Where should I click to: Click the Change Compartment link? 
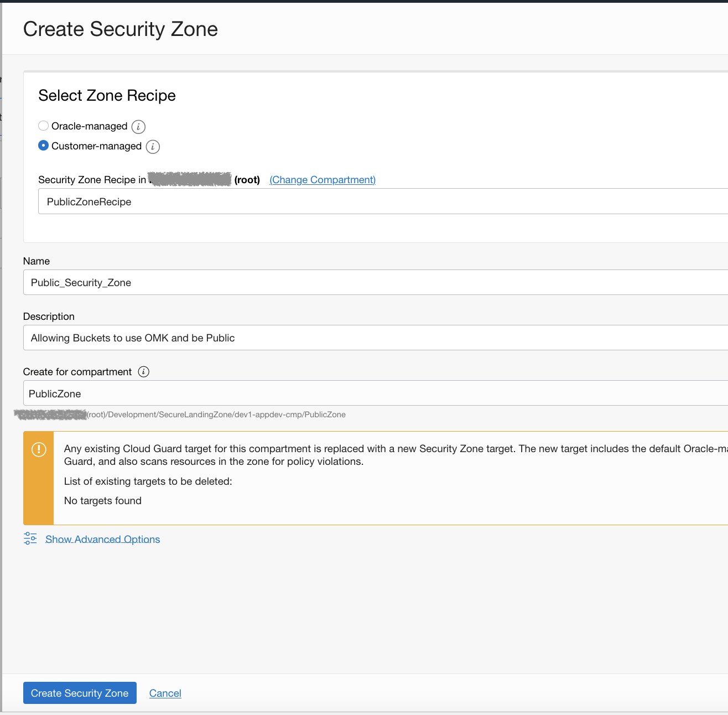[x=323, y=180]
